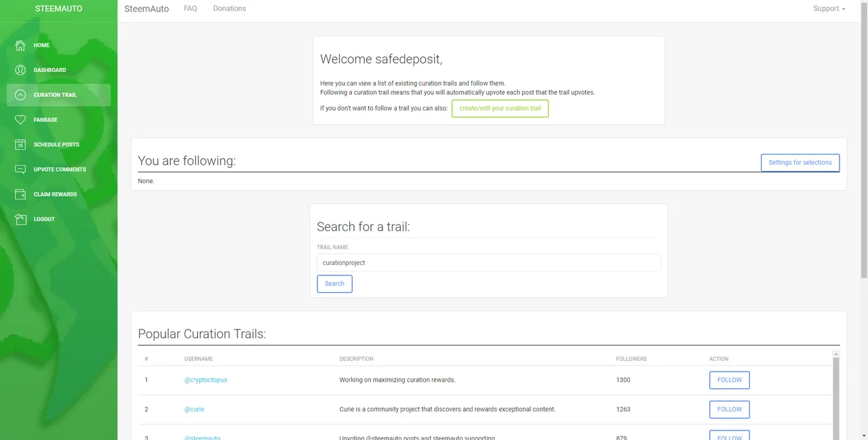
Task: Click 'Popular Curation Trails:' heading
Action: tap(202, 334)
